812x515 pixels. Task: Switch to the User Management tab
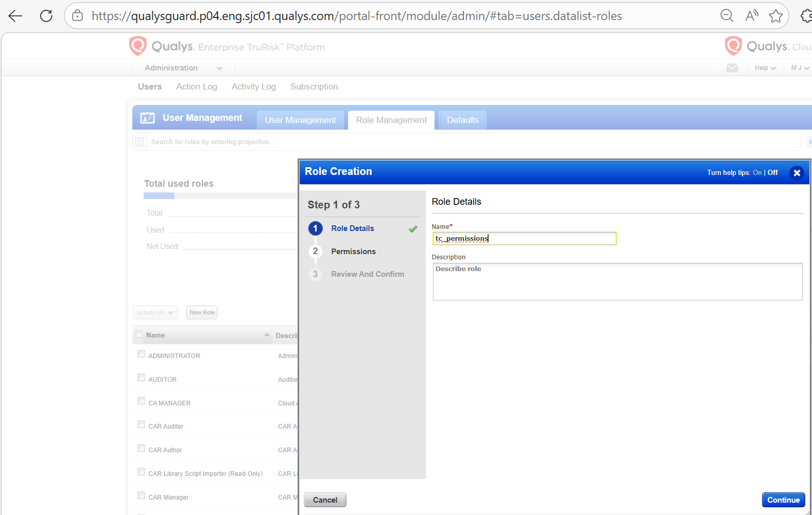(x=300, y=120)
